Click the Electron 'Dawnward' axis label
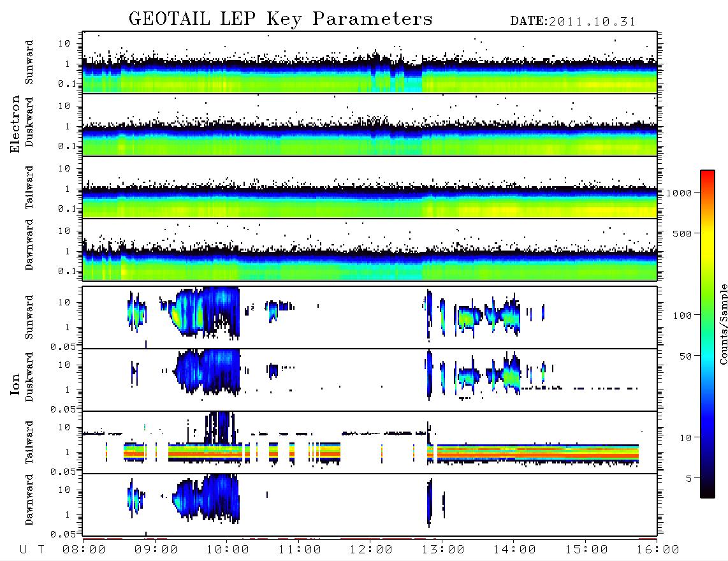Screen dimensions: 728x561 click(x=29, y=245)
